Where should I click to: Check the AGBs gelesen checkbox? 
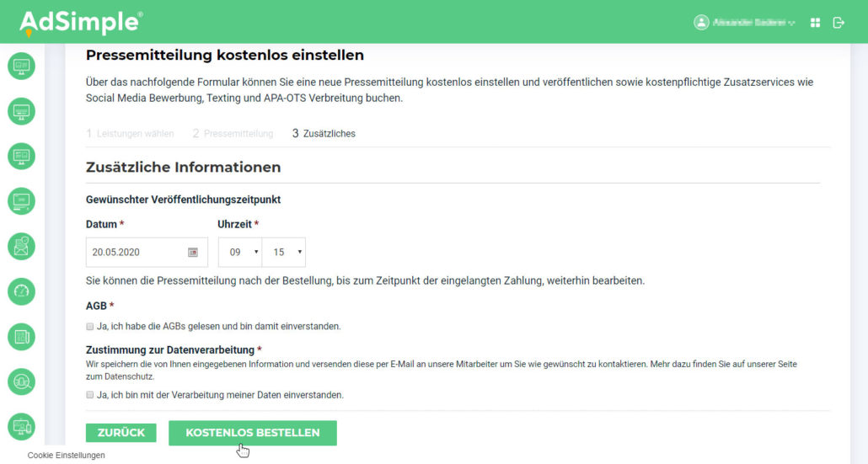tap(90, 326)
